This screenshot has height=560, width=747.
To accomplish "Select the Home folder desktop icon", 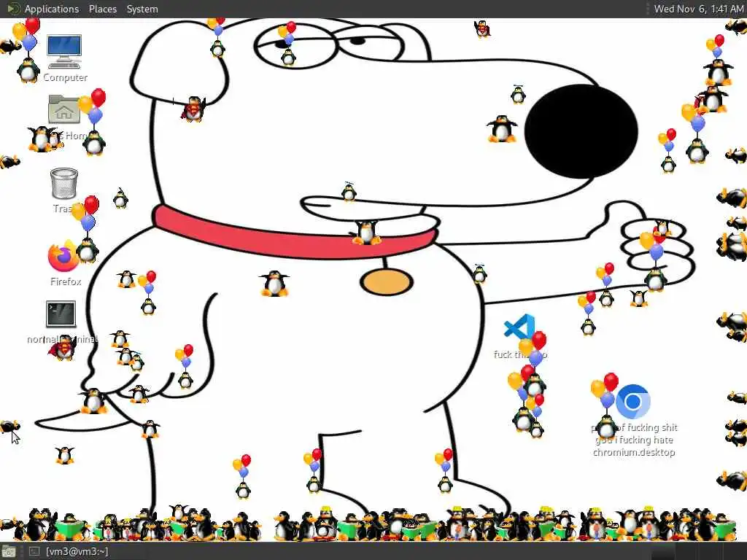I will point(64,109).
